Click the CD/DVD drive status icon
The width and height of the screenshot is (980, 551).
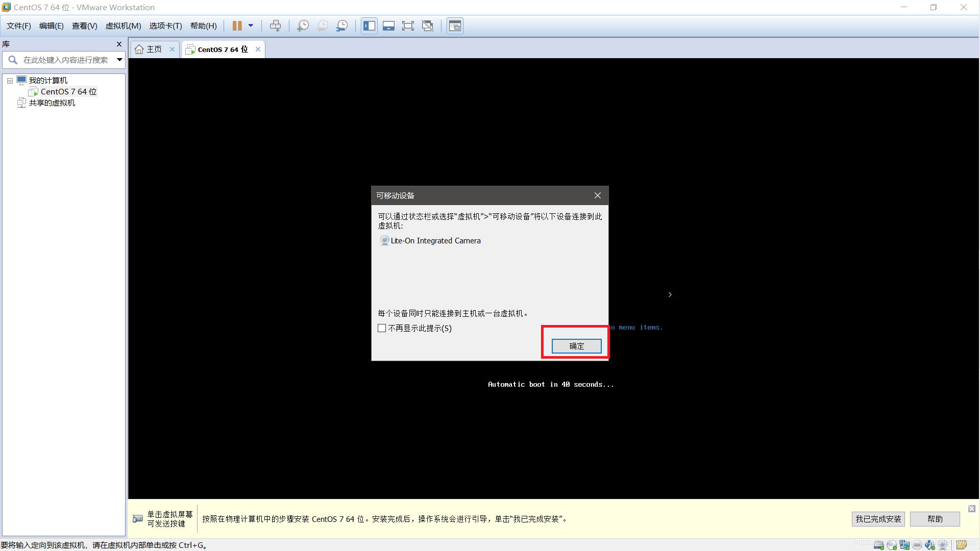[892, 545]
